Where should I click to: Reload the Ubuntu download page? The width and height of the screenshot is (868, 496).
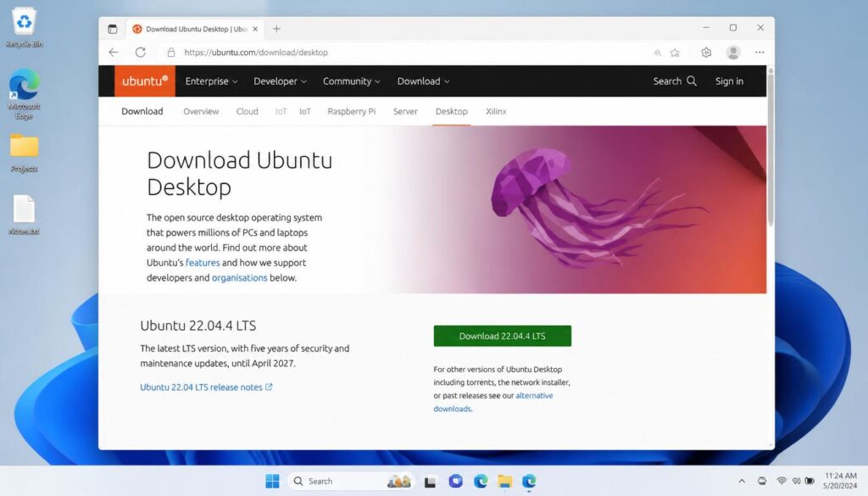(141, 52)
